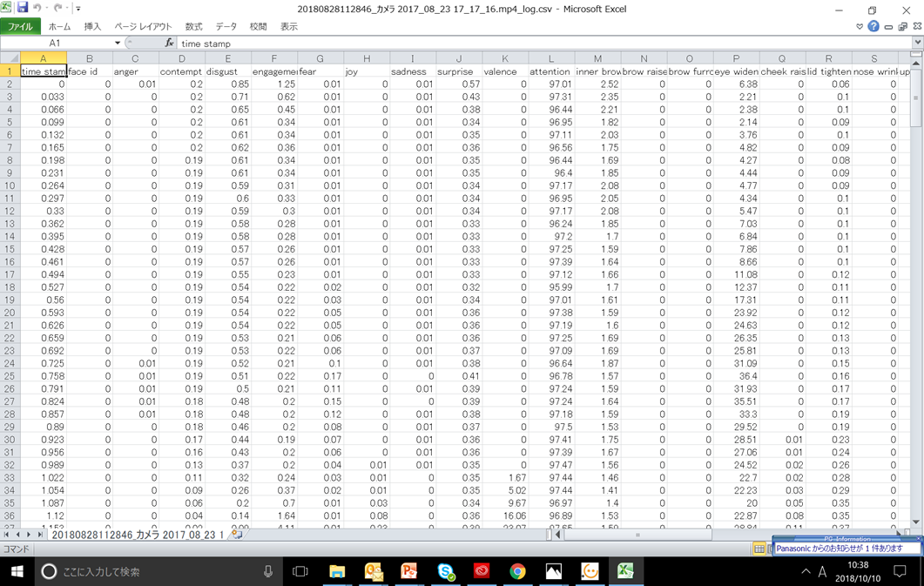Select the 20180828112846_カメラ sheet tab
Screen dimensions: 924x586
138,535
